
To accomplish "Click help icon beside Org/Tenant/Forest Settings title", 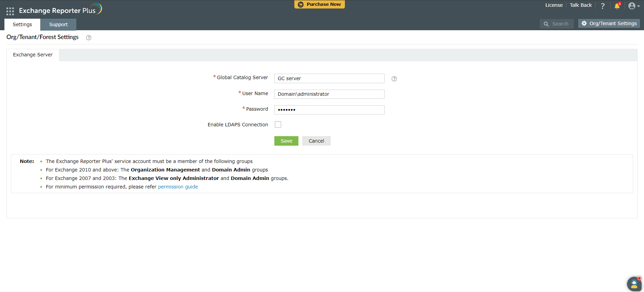I will 89,38.
